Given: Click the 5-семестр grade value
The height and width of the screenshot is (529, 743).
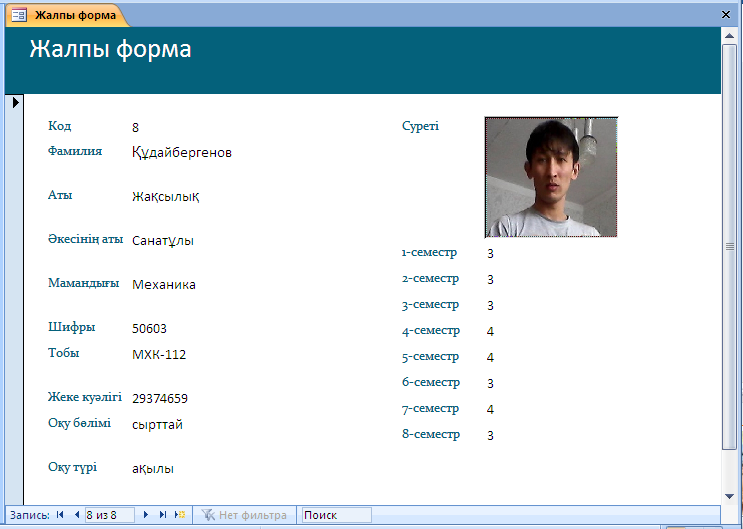Looking at the screenshot, I should [490, 357].
